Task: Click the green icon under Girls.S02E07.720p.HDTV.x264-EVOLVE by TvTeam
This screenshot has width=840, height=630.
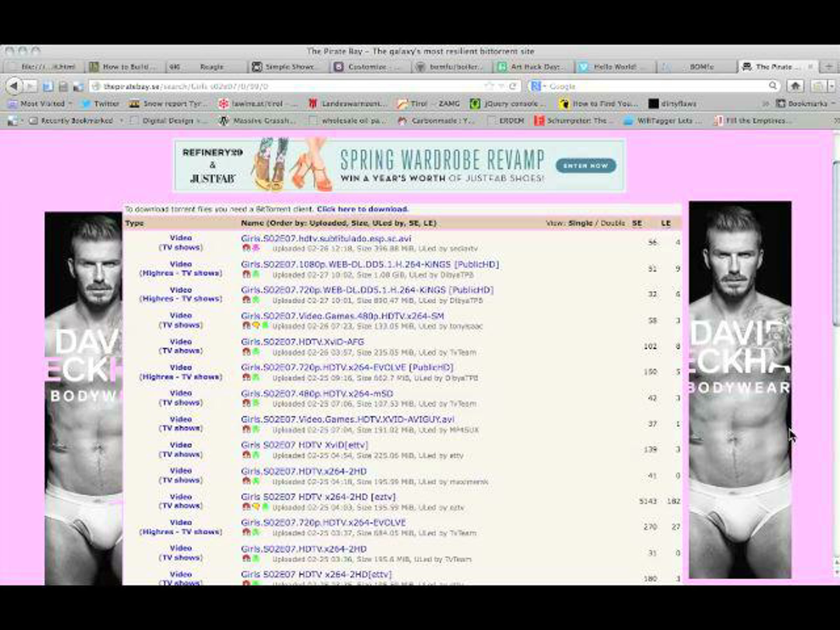Action: point(256,533)
